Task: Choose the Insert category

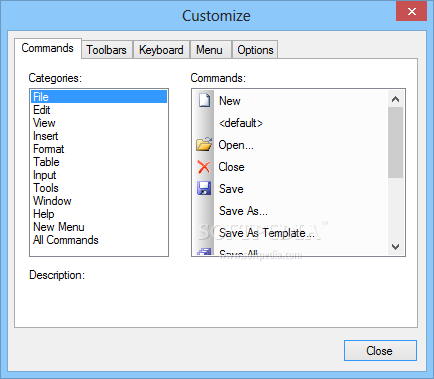Action: pos(99,136)
